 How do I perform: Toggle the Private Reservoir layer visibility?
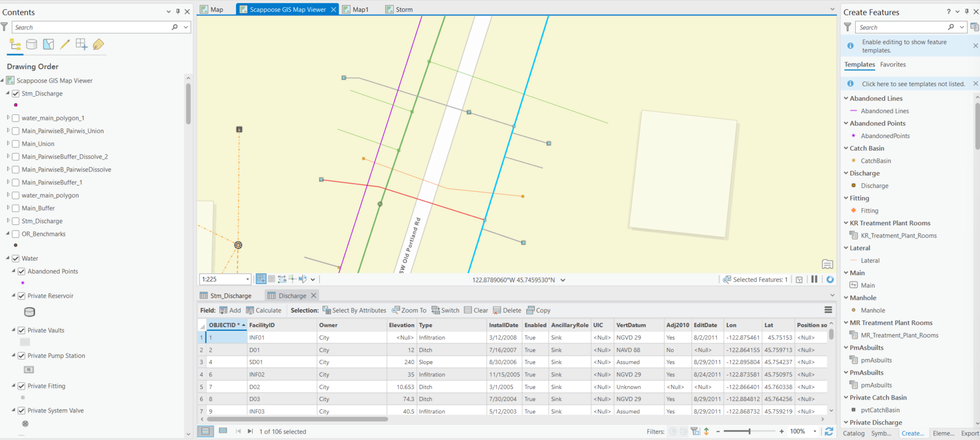[x=21, y=296]
